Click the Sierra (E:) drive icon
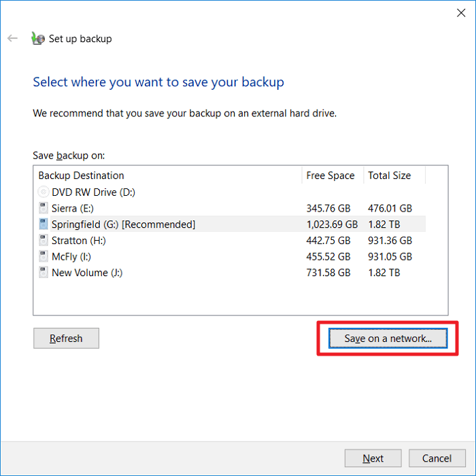The image size is (476, 476). click(44, 208)
